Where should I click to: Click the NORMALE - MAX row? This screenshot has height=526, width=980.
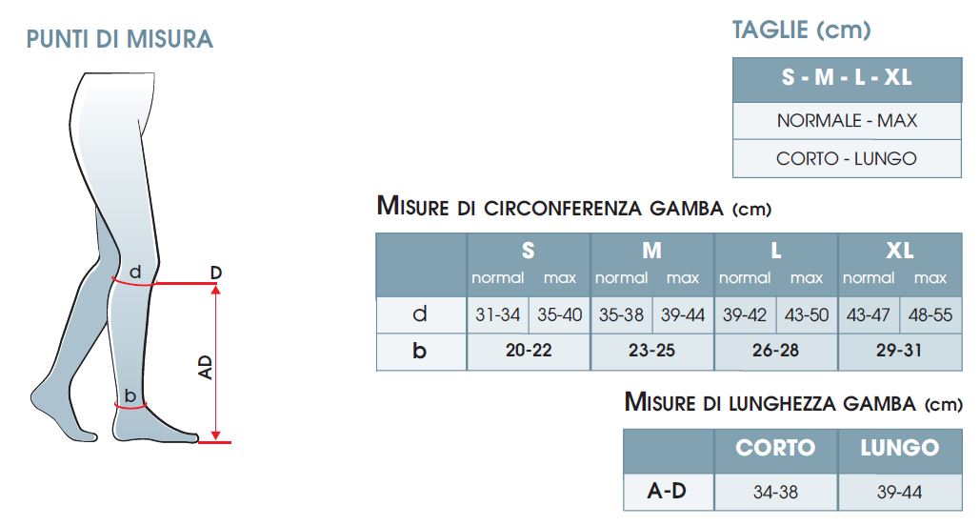tap(847, 121)
